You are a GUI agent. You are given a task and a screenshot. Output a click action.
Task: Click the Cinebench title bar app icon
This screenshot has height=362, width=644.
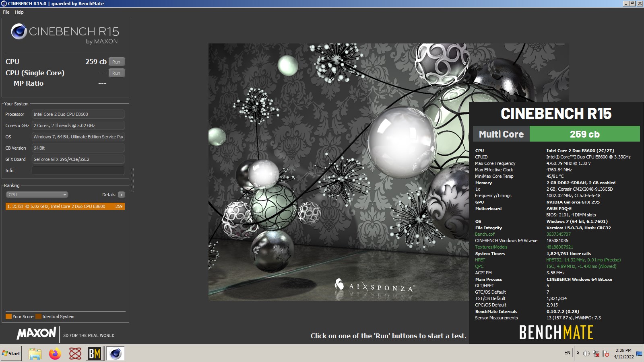(x=4, y=4)
